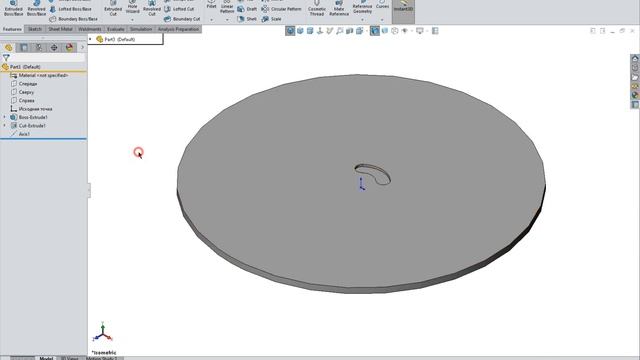Select the Extruded Boss/Base tool
This screenshot has width=640, height=360.
click(x=13, y=8)
